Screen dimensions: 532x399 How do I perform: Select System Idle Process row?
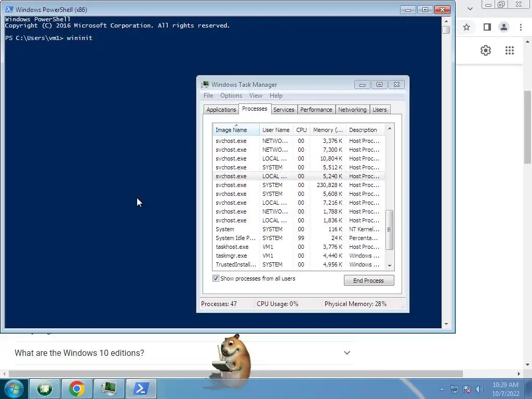click(x=299, y=238)
